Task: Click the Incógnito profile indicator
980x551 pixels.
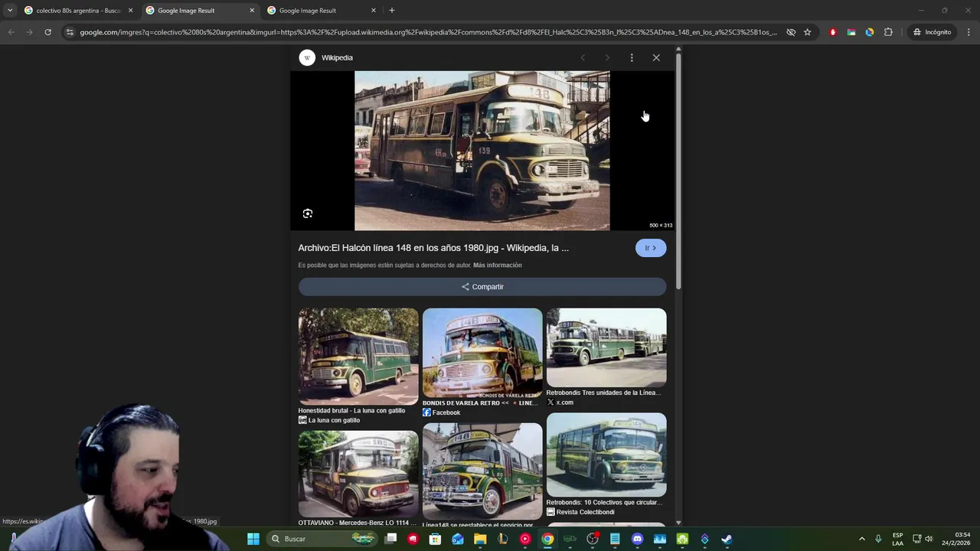Action: (932, 32)
